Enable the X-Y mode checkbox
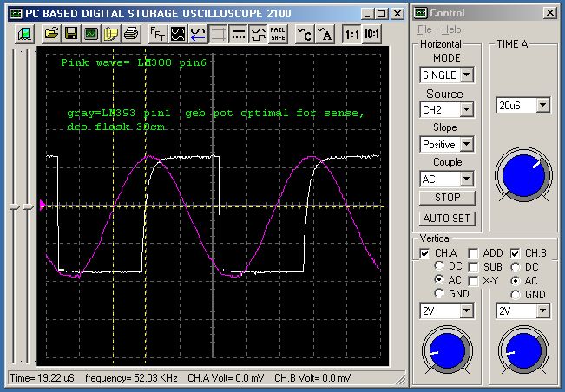Viewport: 565px width, 392px height. point(474,281)
